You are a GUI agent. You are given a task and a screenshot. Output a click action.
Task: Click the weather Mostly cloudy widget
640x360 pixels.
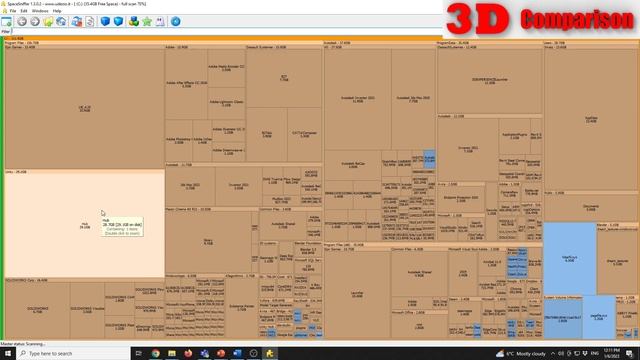tap(521, 353)
